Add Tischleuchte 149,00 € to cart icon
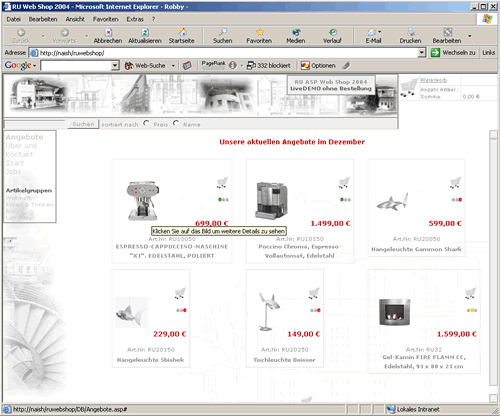Image resolution: width=500 pixels, height=416 pixels. pyautogui.click(x=314, y=293)
